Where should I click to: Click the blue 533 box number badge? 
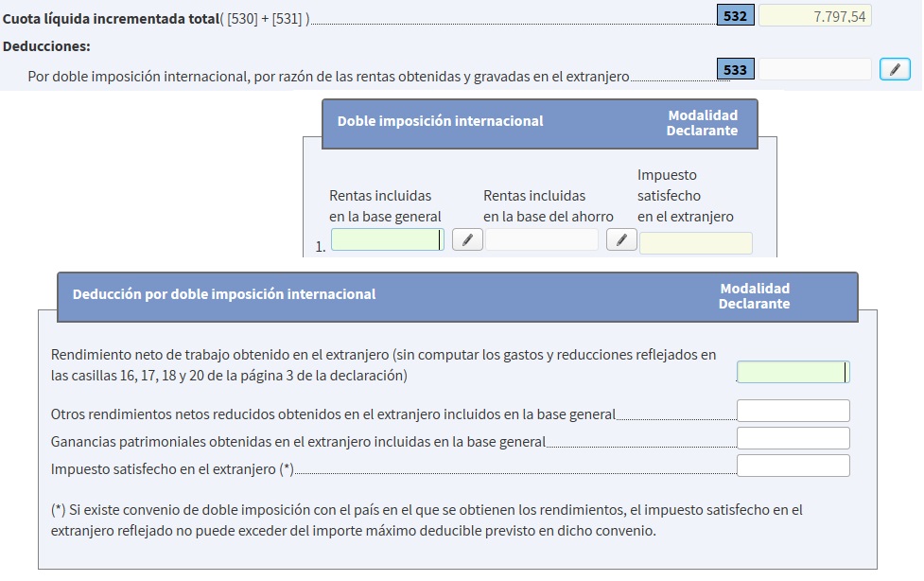tap(736, 69)
